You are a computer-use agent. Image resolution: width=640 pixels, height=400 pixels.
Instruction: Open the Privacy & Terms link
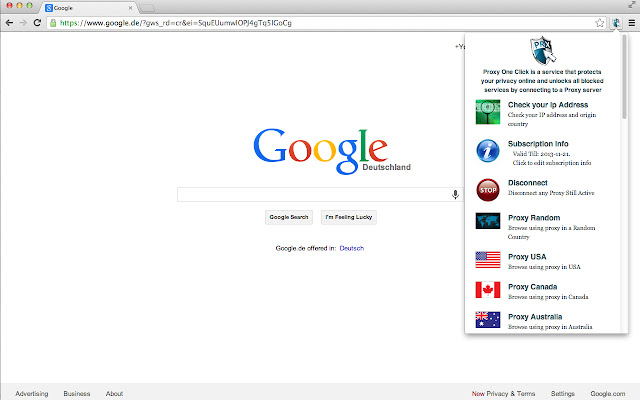tap(511, 393)
